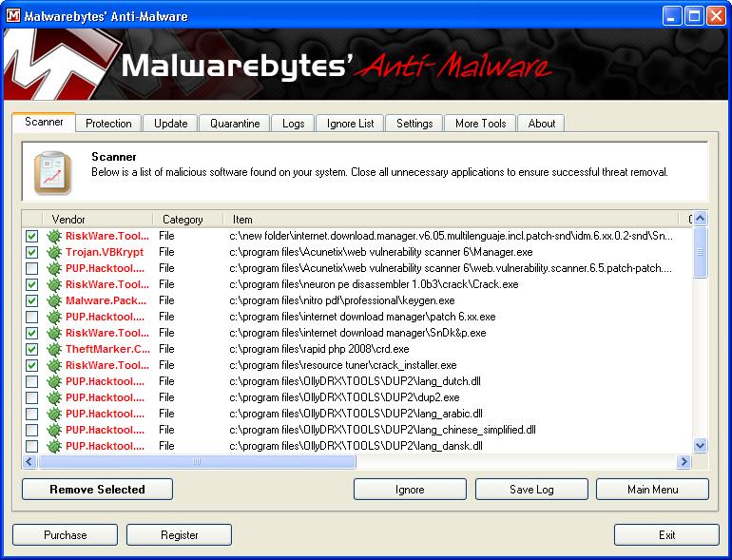
Task: Check the dup2.exe row checkbox
Action: coord(31,398)
